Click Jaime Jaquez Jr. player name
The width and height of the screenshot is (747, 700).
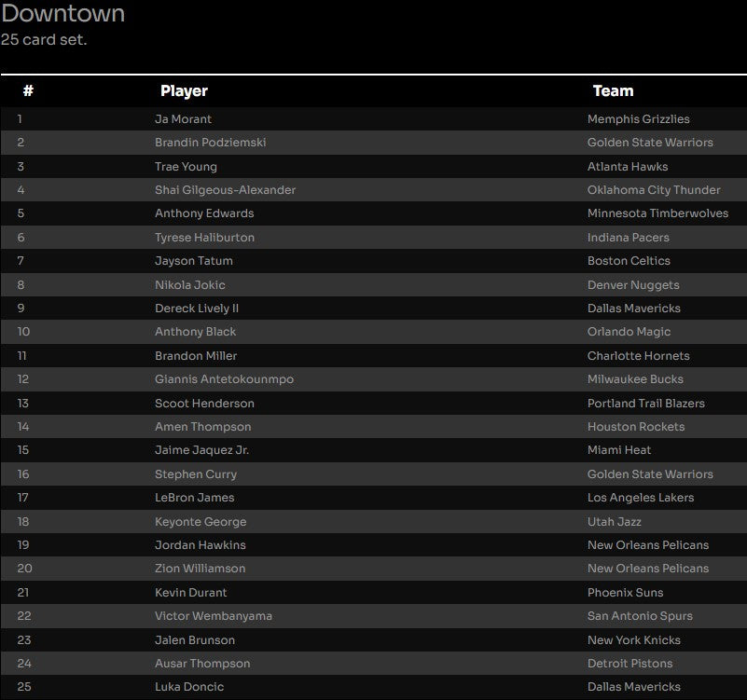pyautogui.click(x=201, y=450)
